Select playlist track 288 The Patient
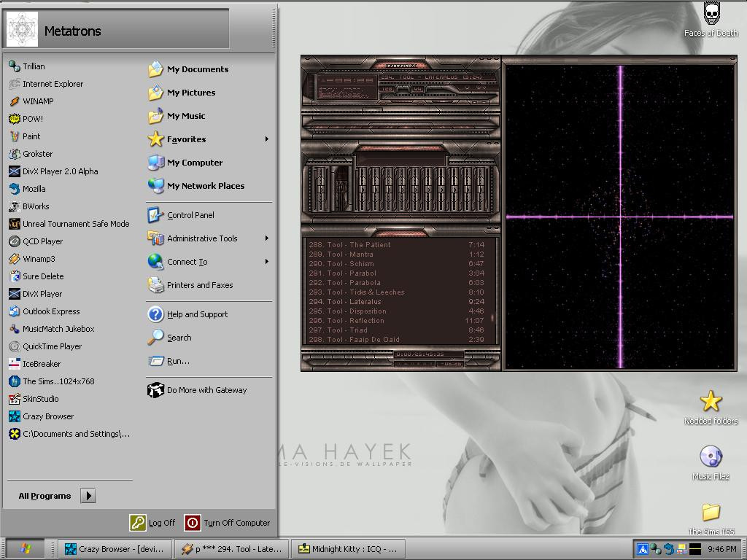The image size is (747, 560). [397, 245]
